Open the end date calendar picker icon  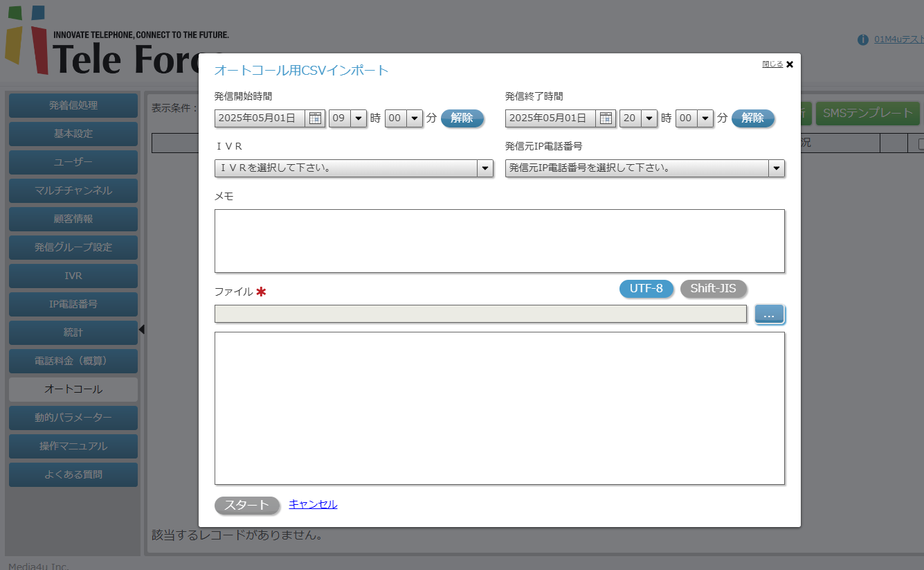(x=606, y=118)
